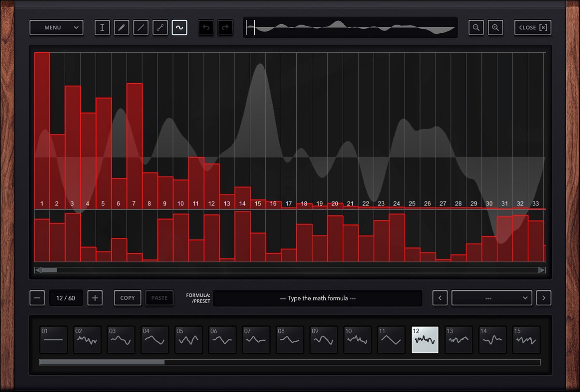This screenshot has width=580, height=392.
Task: Select the pencil drawing tool
Action: tap(121, 28)
